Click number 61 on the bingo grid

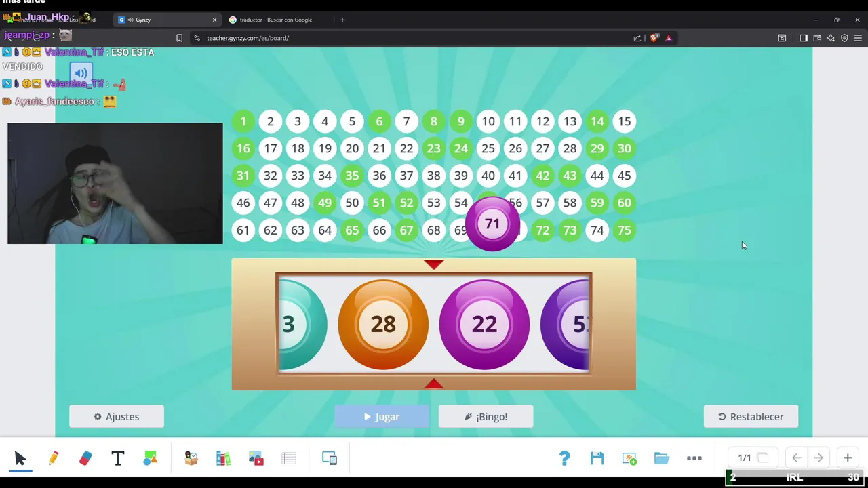point(243,230)
